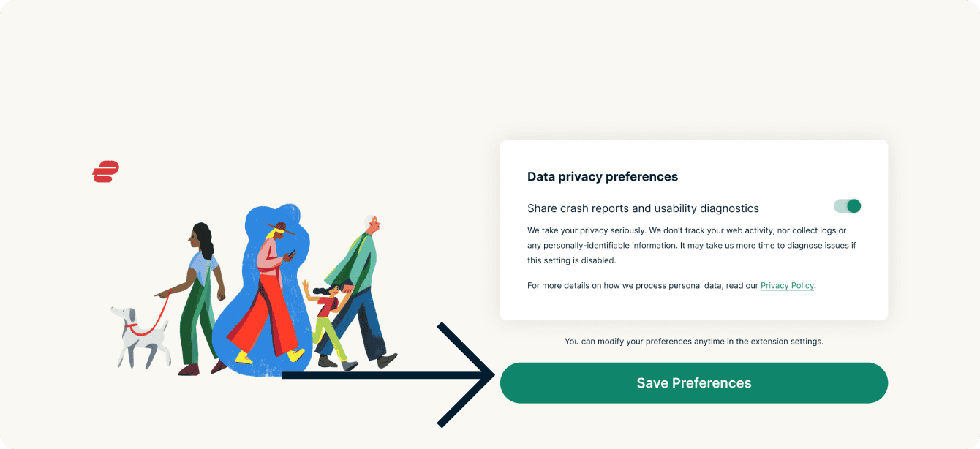Click the Save Preferences button
This screenshot has height=449, width=980.
(693, 383)
